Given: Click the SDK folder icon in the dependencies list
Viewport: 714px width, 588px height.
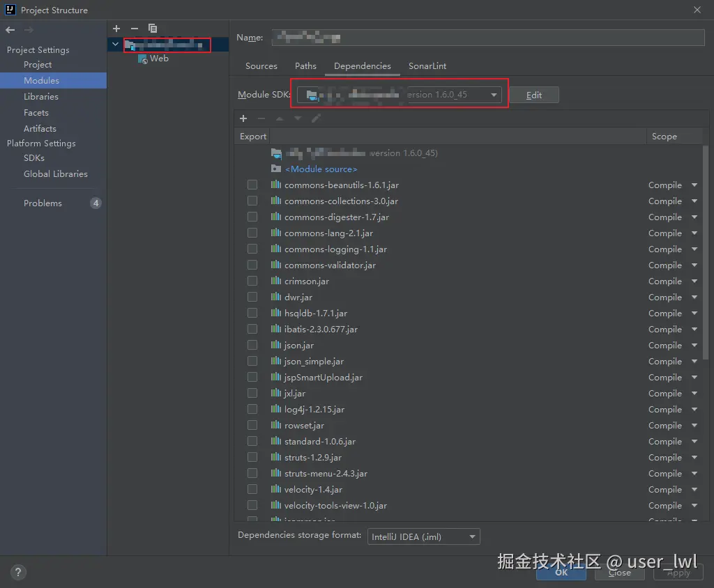Looking at the screenshot, I should pyautogui.click(x=276, y=153).
